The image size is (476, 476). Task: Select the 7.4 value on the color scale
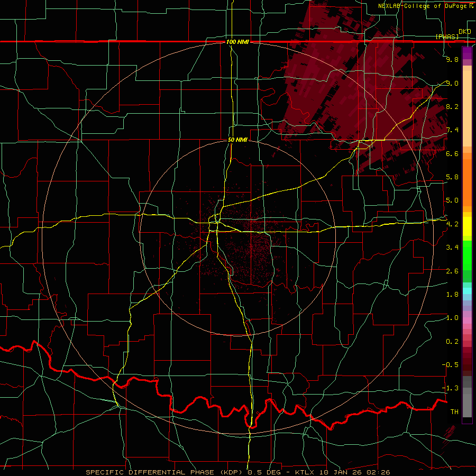(452, 130)
